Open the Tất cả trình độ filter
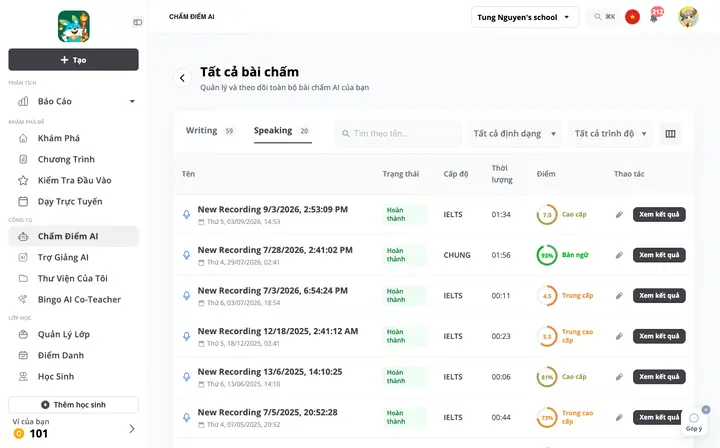720x448 pixels. coord(611,134)
